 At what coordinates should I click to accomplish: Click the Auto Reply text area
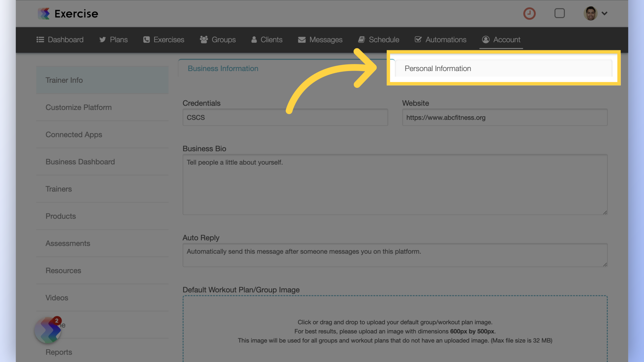[x=395, y=255]
